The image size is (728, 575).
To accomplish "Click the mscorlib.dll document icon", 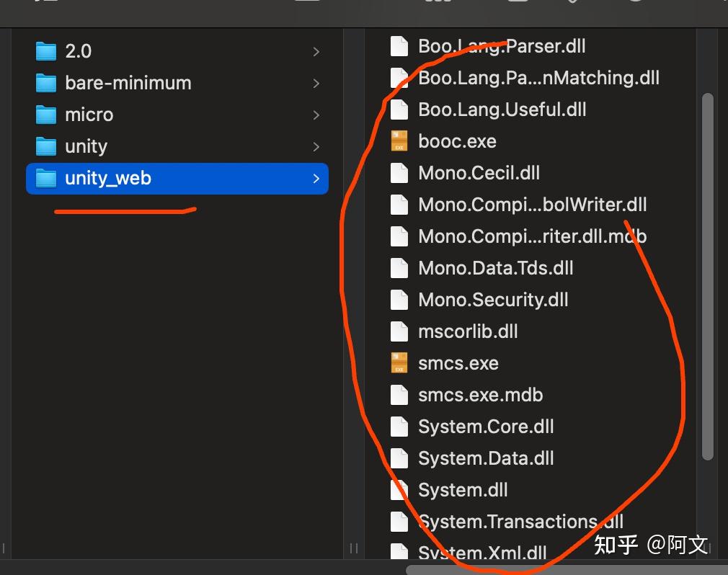I will pos(399,331).
